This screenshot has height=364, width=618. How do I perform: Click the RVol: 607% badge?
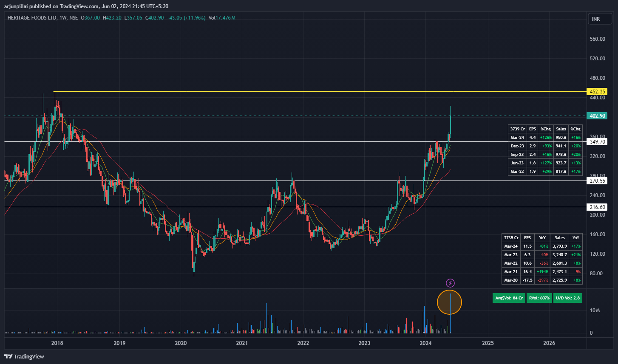[539, 298]
